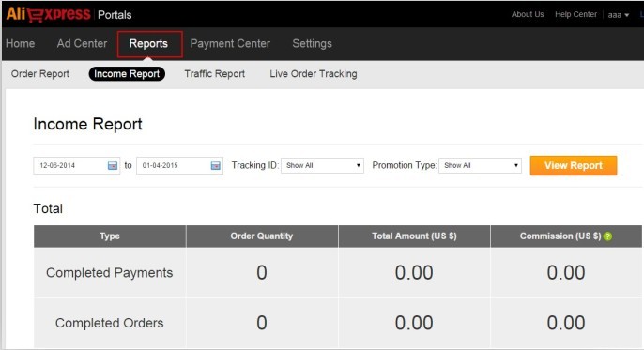Screen dimensions: 644x350
Task: Select the Order Report sub-tab
Action: tap(40, 74)
